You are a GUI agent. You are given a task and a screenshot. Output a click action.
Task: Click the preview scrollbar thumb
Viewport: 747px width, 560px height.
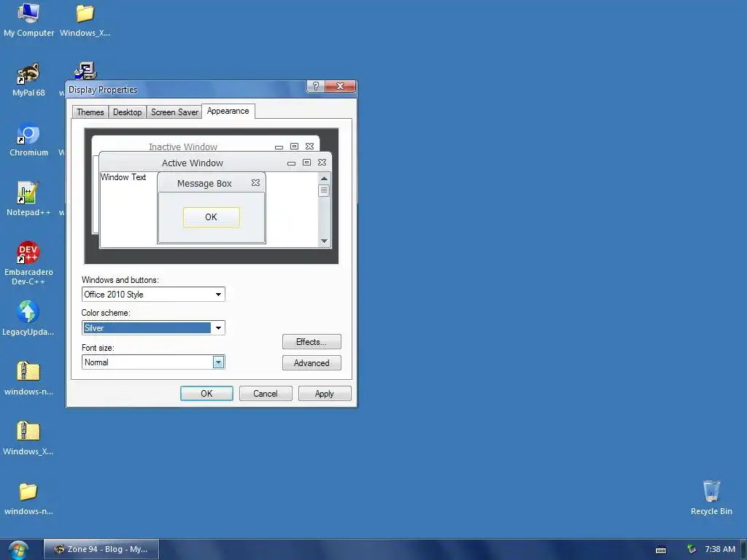pyautogui.click(x=324, y=190)
